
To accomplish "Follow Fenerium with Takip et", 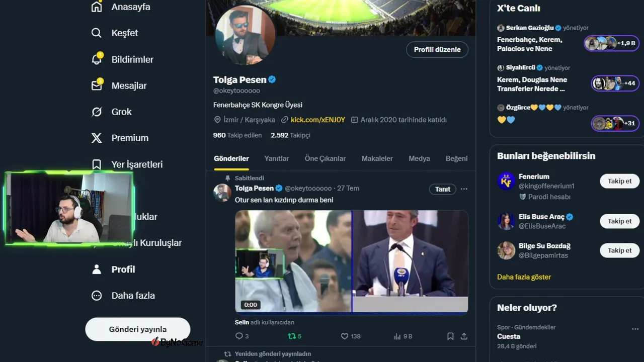I will (x=619, y=181).
